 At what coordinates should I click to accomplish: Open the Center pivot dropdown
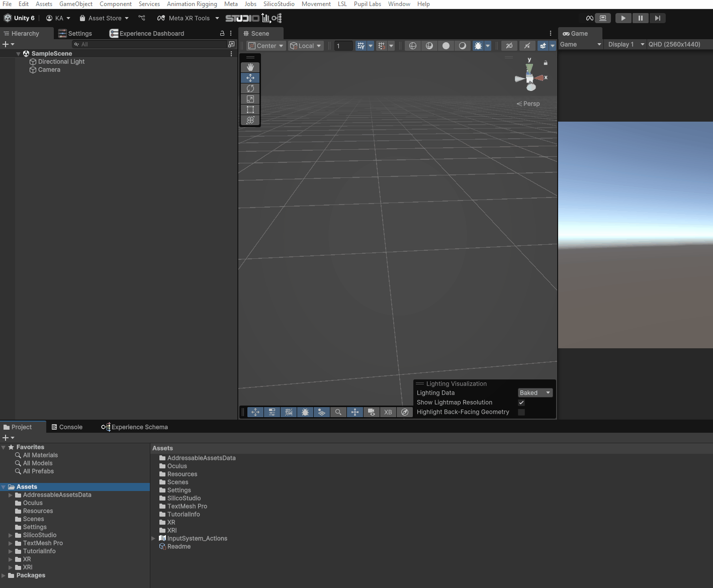(x=266, y=46)
